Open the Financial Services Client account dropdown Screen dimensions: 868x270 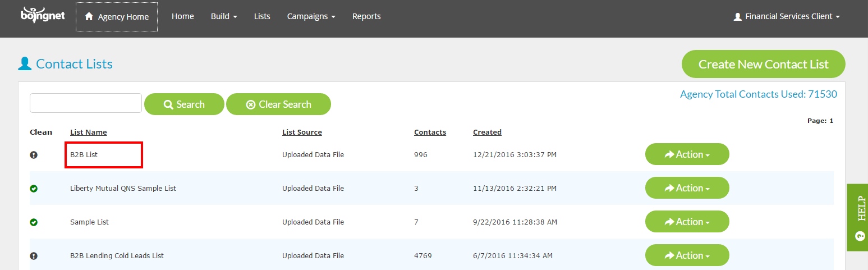tap(787, 17)
